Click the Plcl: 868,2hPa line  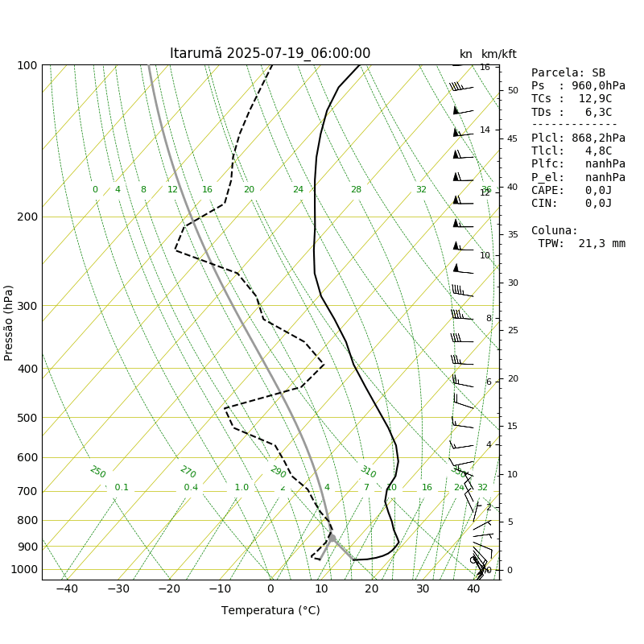pos(578,138)
